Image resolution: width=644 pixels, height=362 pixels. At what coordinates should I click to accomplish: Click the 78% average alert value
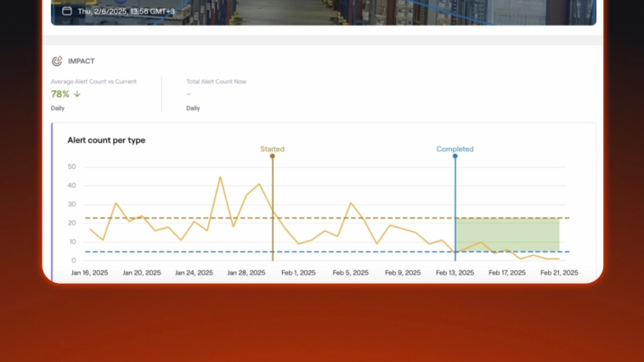click(60, 94)
